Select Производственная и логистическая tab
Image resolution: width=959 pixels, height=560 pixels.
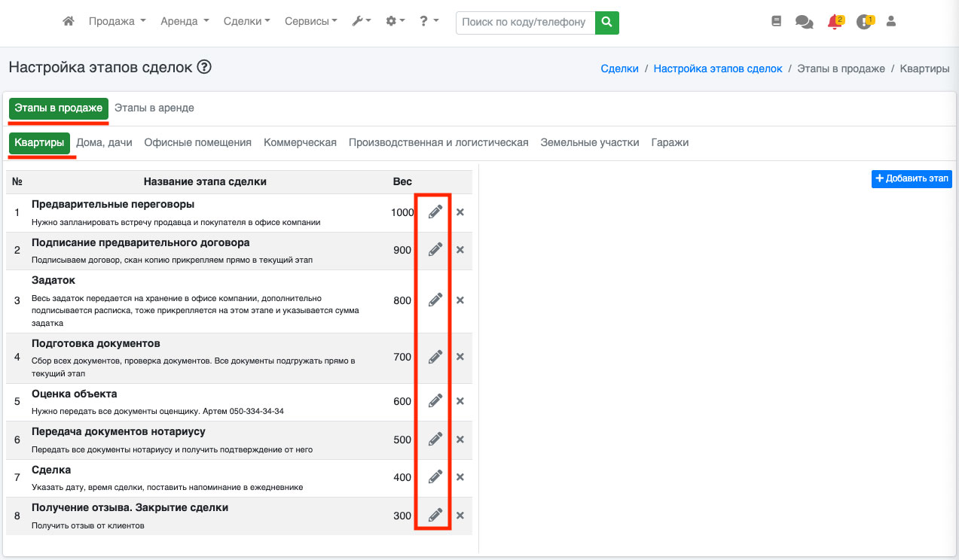438,142
